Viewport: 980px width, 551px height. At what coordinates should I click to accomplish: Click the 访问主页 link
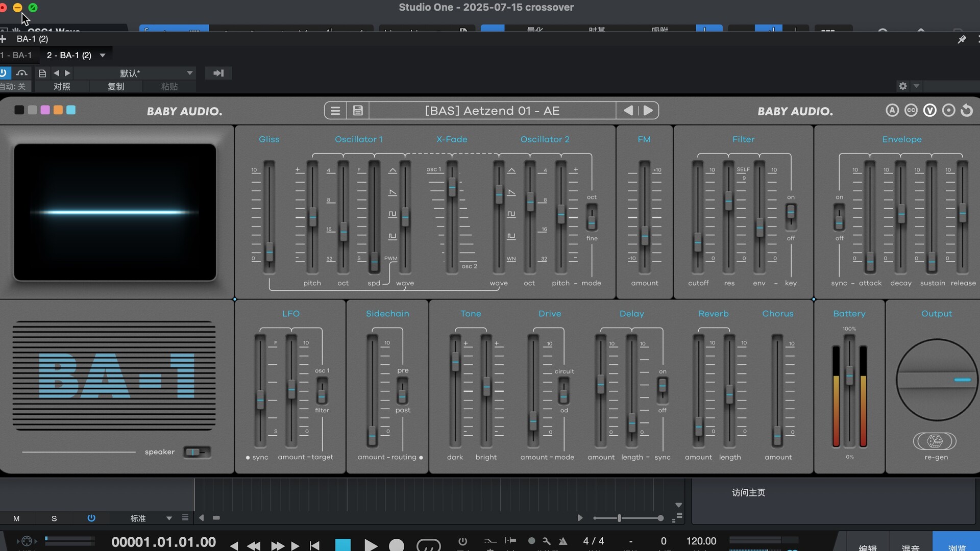point(748,492)
